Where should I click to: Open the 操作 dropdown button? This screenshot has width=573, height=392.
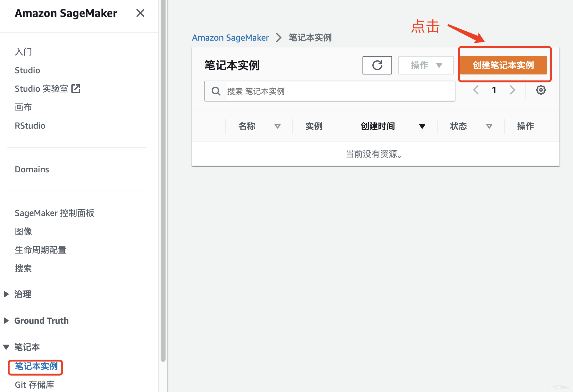pyautogui.click(x=426, y=65)
